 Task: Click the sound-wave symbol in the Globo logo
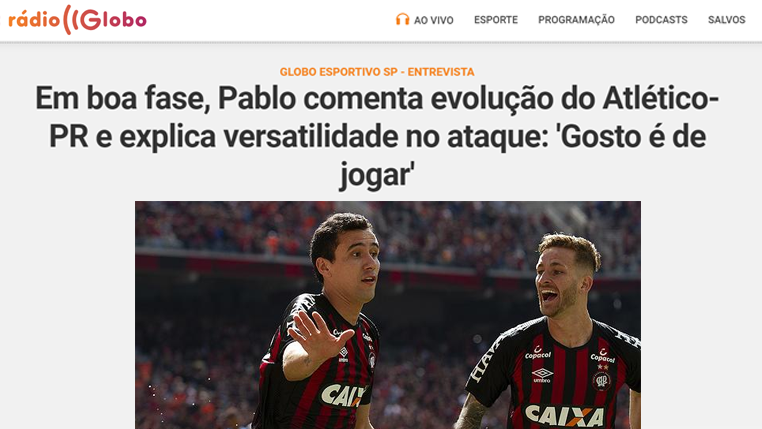click(x=70, y=20)
